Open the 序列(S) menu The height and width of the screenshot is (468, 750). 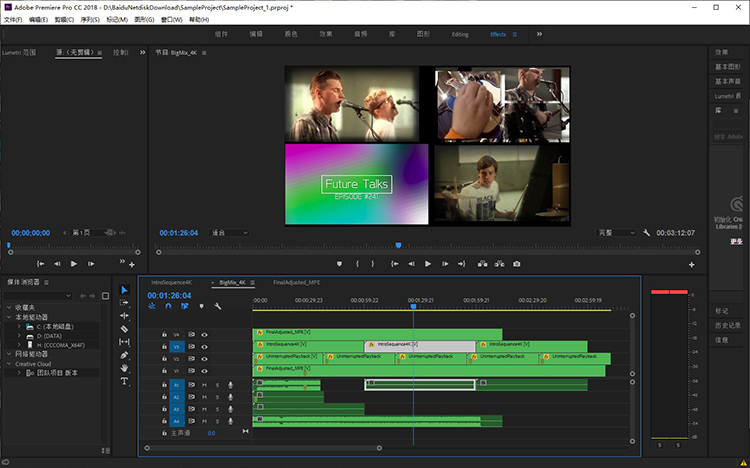pyautogui.click(x=90, y=20)
